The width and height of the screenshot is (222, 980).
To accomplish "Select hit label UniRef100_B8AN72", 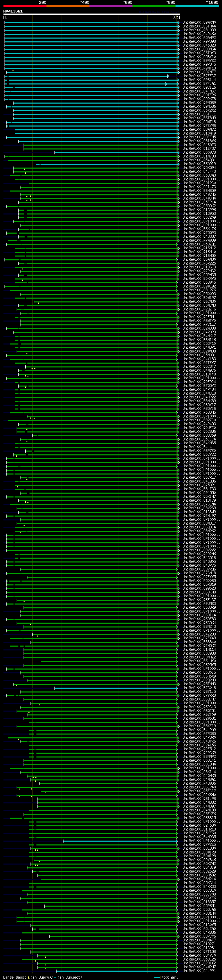I will pos(199,129).
